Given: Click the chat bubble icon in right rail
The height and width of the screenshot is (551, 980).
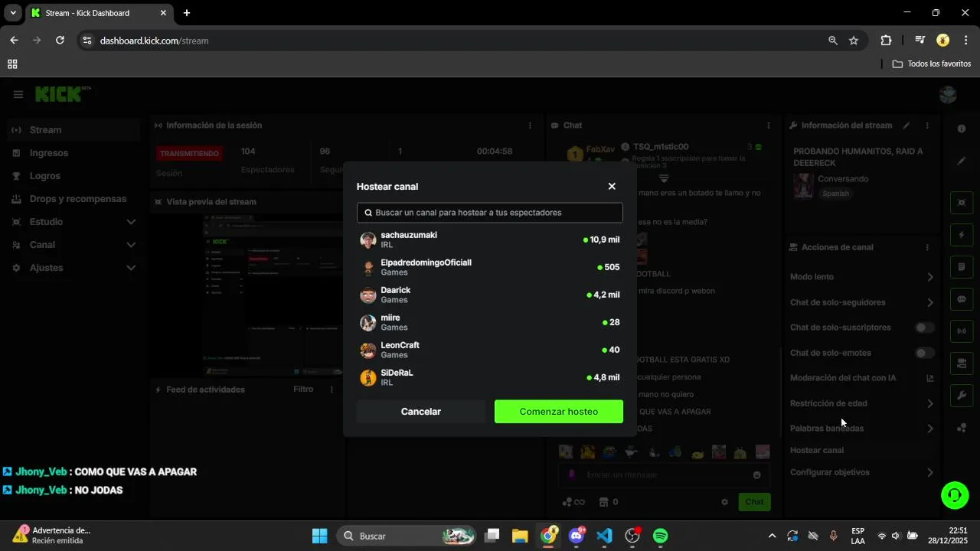Looking at the screenshot, I should tap(962, 299).
